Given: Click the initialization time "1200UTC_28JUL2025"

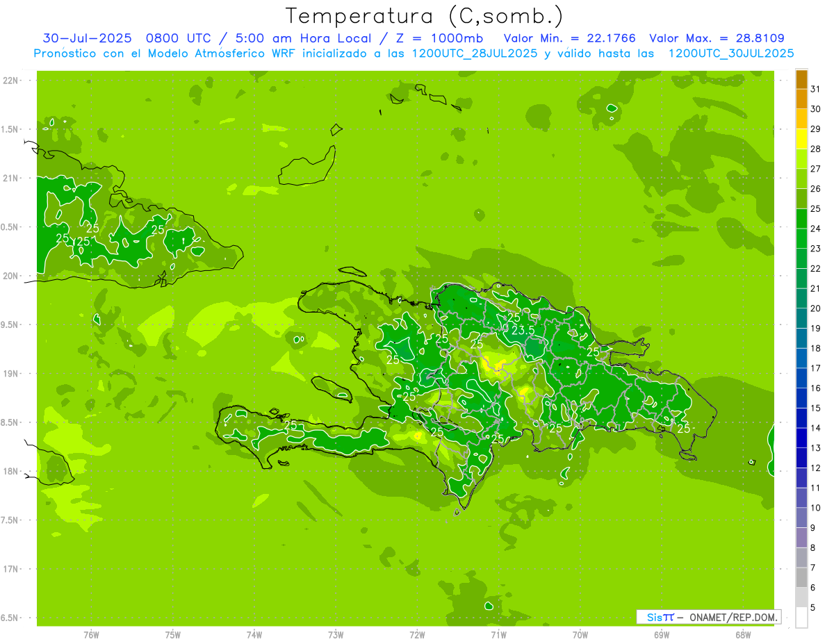Looking at the screenshot, I should pos(475,53).
